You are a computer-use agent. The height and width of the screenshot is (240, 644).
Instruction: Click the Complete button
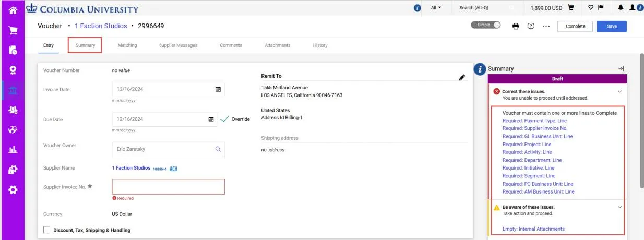(575, 26)
